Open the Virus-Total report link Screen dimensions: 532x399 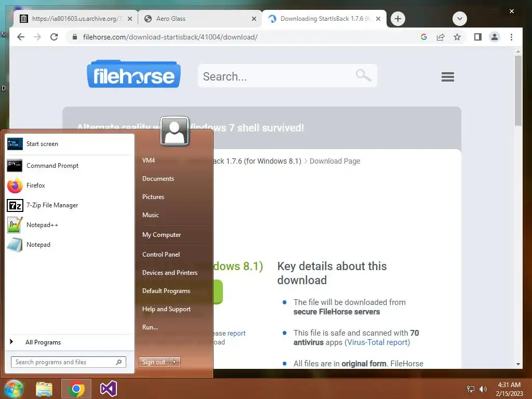click(x=377, y=342)
